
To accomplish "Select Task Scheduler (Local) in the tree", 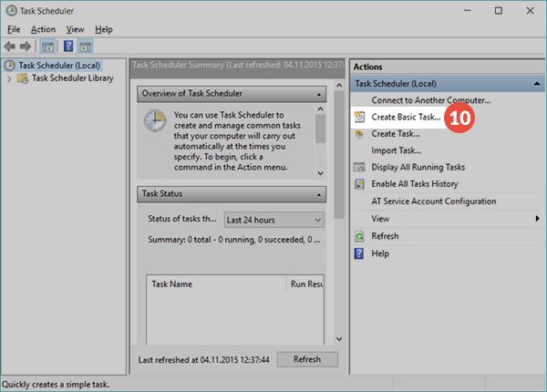I will 59,66.
